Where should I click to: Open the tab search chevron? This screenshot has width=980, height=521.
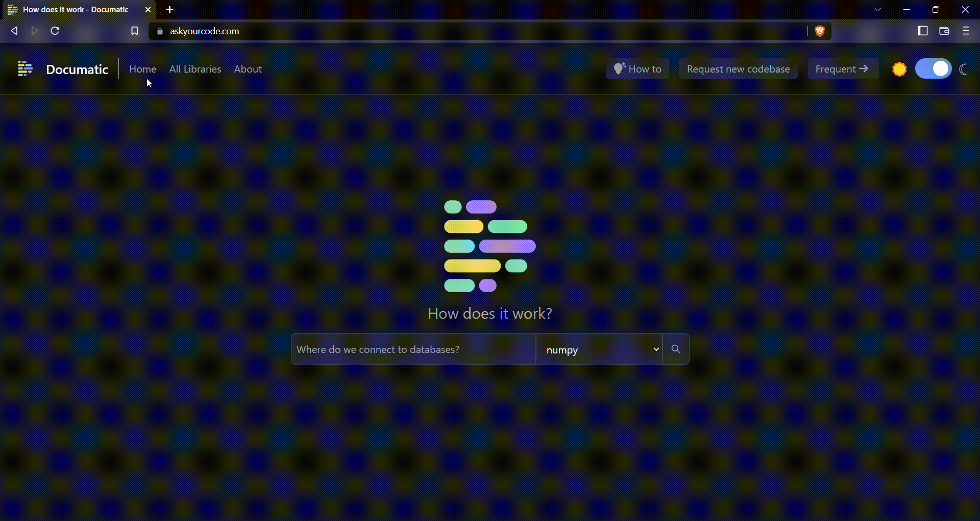point(877,9)
